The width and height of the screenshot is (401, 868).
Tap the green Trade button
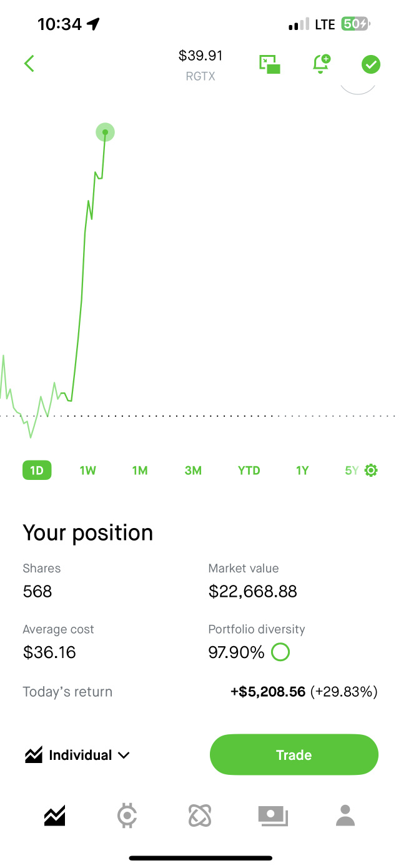pos(294,755)
